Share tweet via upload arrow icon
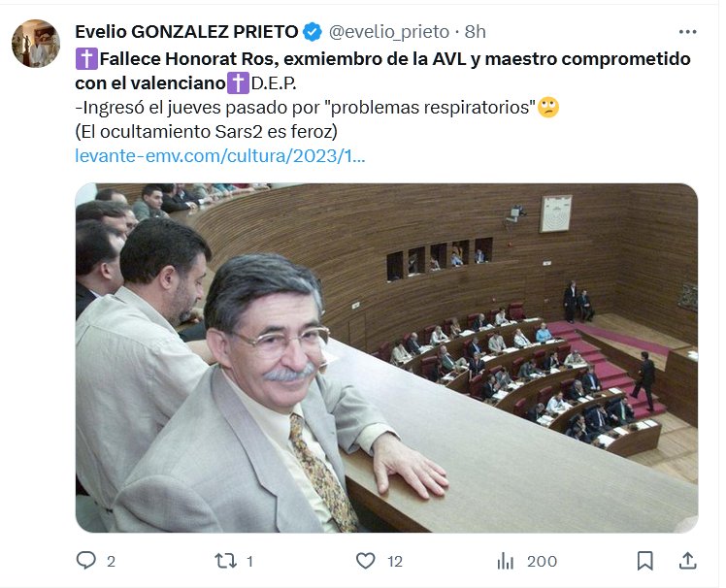Screen dimensions: 726x588 point(688,561)
